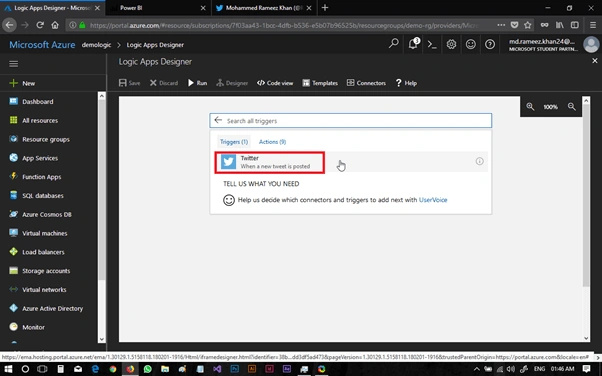
Task: Open the Firefox hamburger menu
Action: (x=593, y=25)
